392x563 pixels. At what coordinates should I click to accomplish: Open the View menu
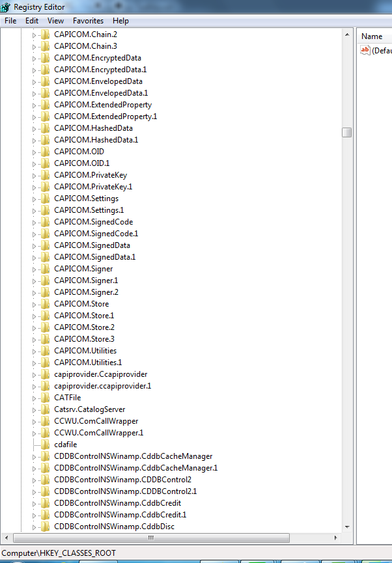coord(55,21)
